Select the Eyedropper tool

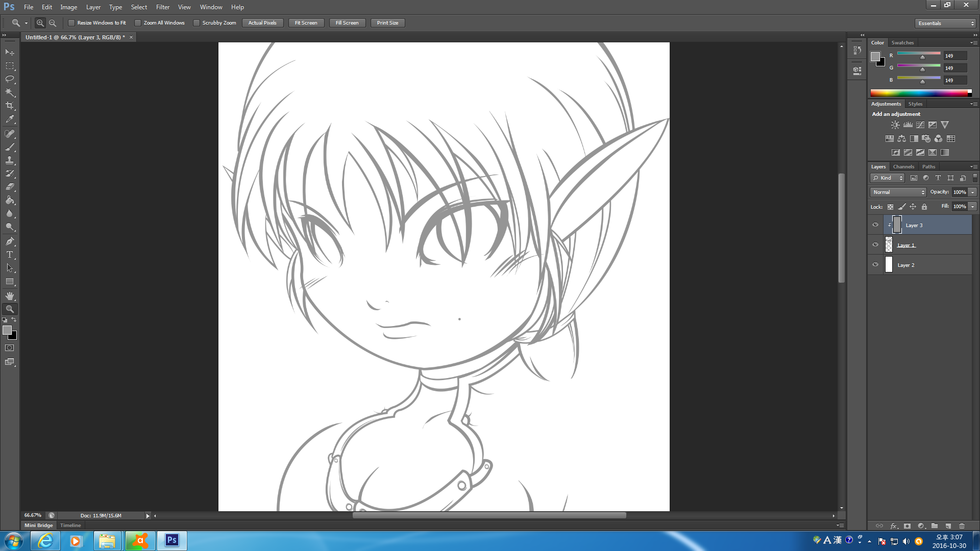(10, 119)
